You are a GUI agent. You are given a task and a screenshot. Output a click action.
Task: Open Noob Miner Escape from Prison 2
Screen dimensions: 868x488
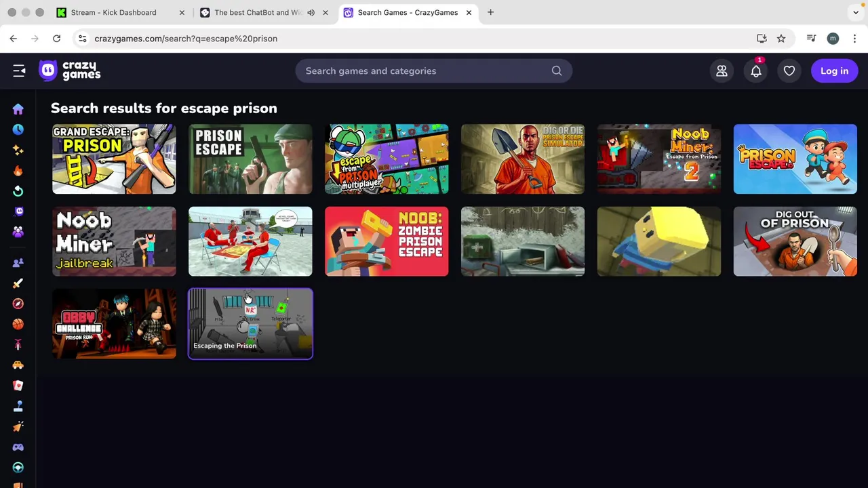pos(659,159)
